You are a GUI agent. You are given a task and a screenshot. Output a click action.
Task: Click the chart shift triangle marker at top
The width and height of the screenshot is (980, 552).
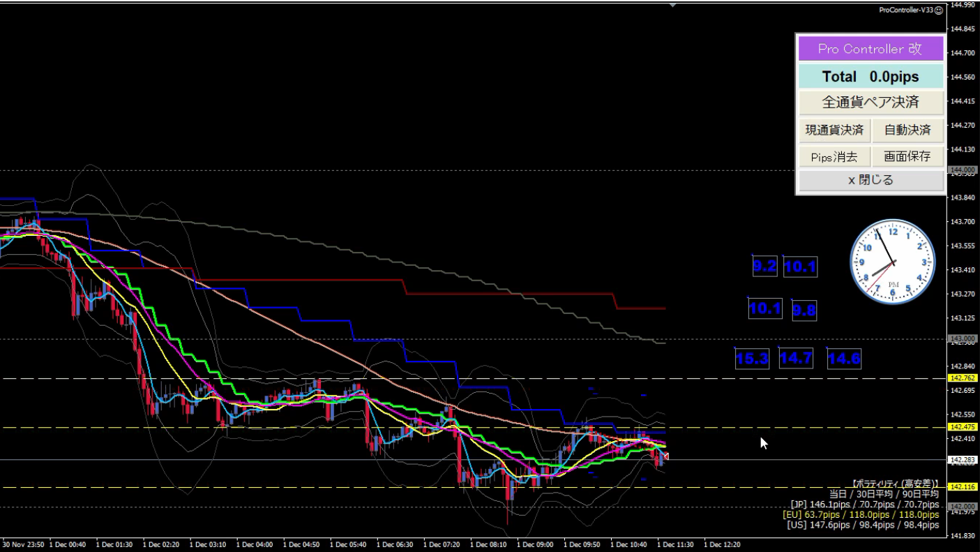coord(672,6)
